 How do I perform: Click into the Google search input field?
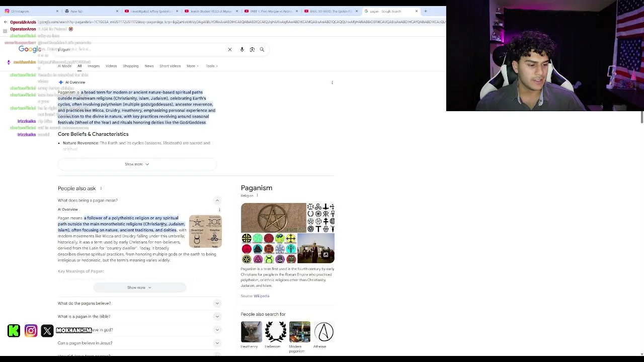click(x=141, y=50)
